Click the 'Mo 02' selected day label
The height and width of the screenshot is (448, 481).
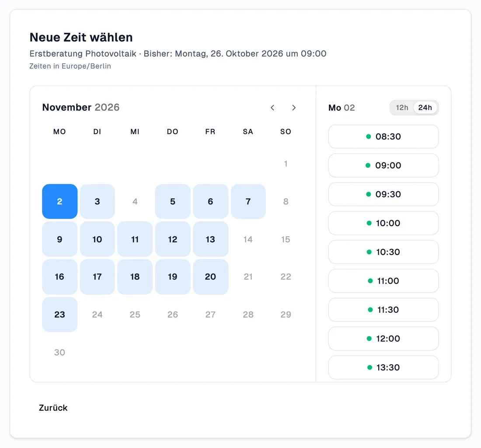(x=342, y=108)
